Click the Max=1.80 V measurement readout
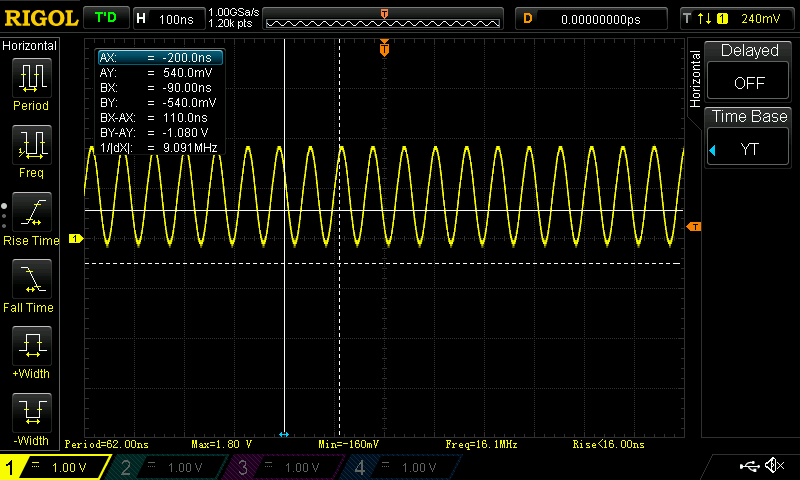The height and width of the screenshot is (480, 800). (x=221, y=444)
